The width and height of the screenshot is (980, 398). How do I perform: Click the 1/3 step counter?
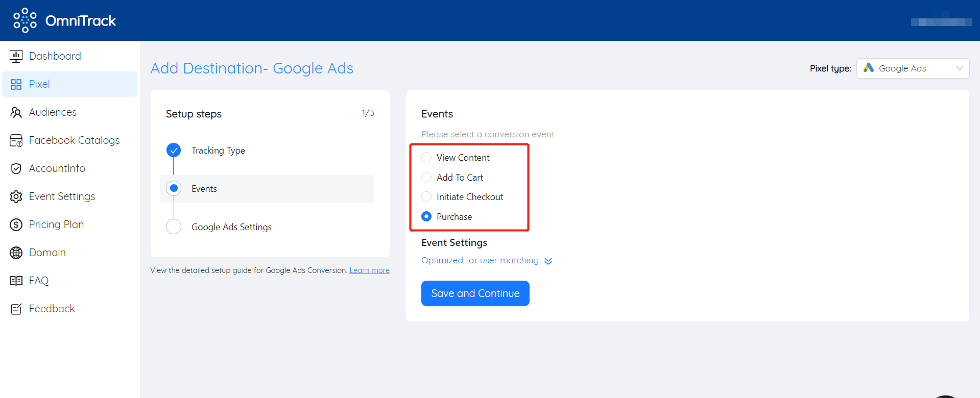coord(368,113)
